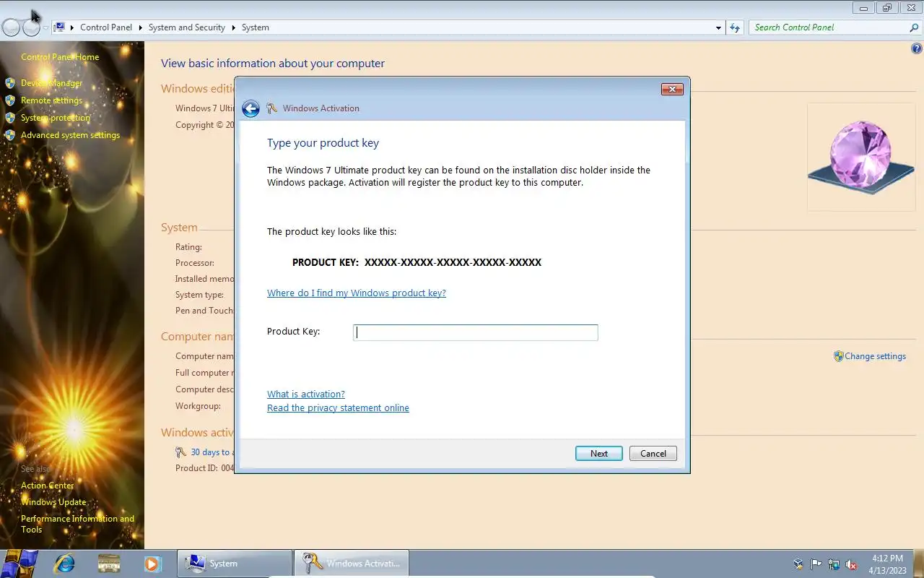Click the Change settings link

(x=875, y=356)
